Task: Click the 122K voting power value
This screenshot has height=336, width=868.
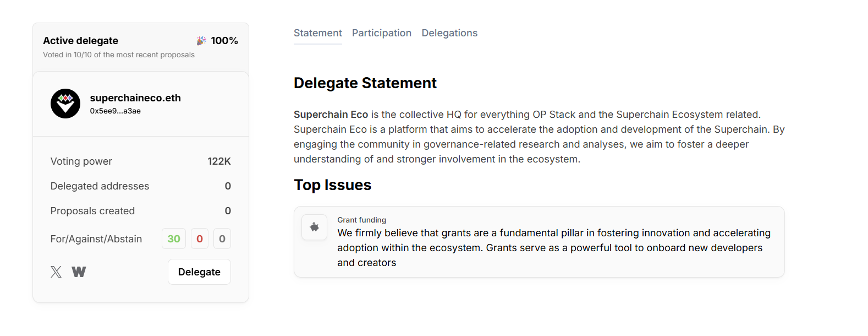Action: point(219,161)
